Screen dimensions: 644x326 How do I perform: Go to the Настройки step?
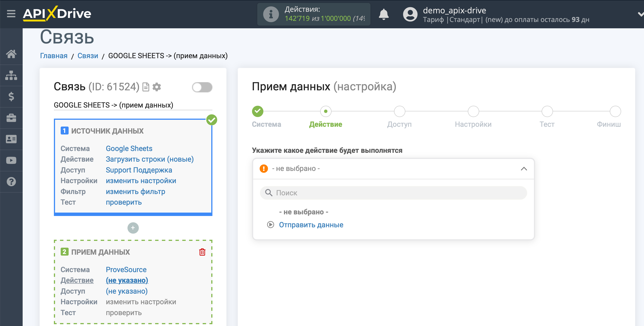click(473, 112)
